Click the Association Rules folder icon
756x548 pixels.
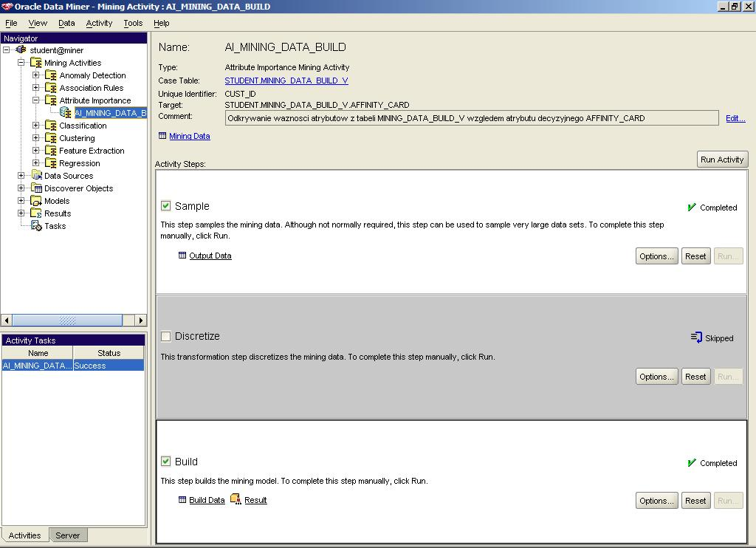coord(51,87)
